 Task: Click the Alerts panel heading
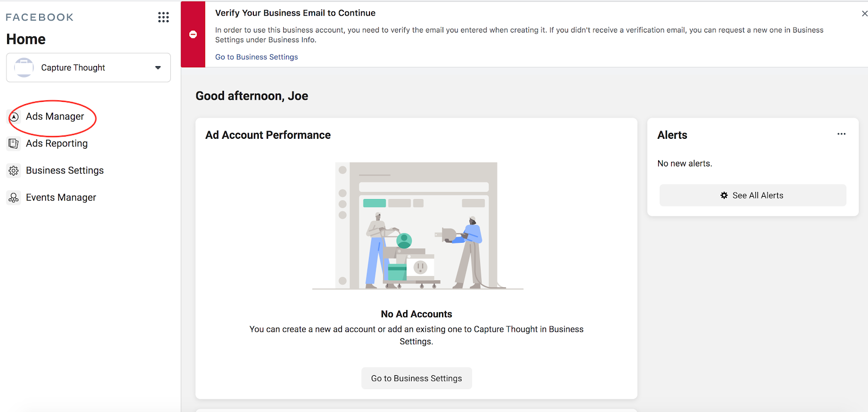pos(672,135)
